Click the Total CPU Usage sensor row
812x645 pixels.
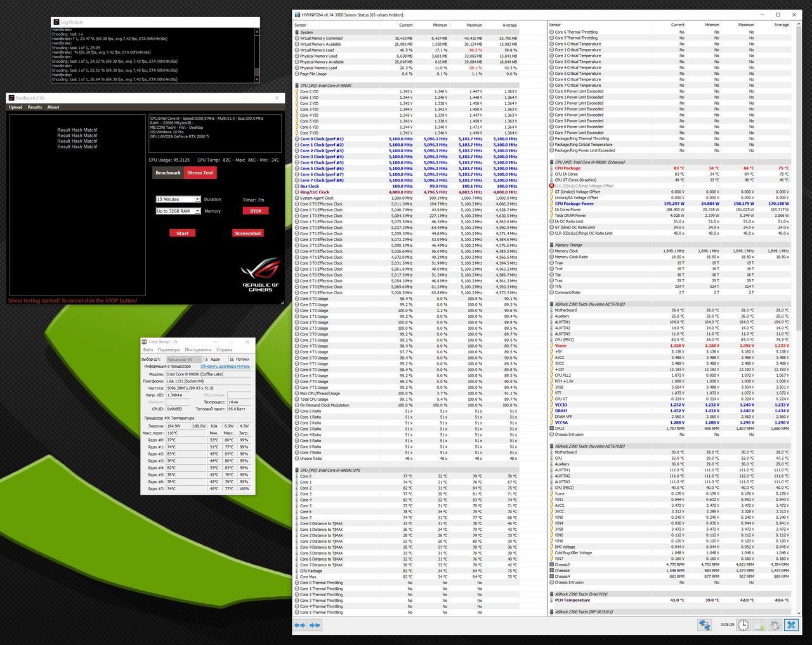coord(406,399)
